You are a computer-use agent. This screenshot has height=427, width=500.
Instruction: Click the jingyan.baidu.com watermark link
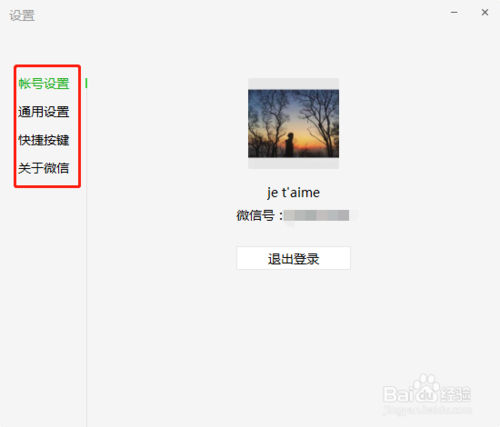[x=428, y=409]
